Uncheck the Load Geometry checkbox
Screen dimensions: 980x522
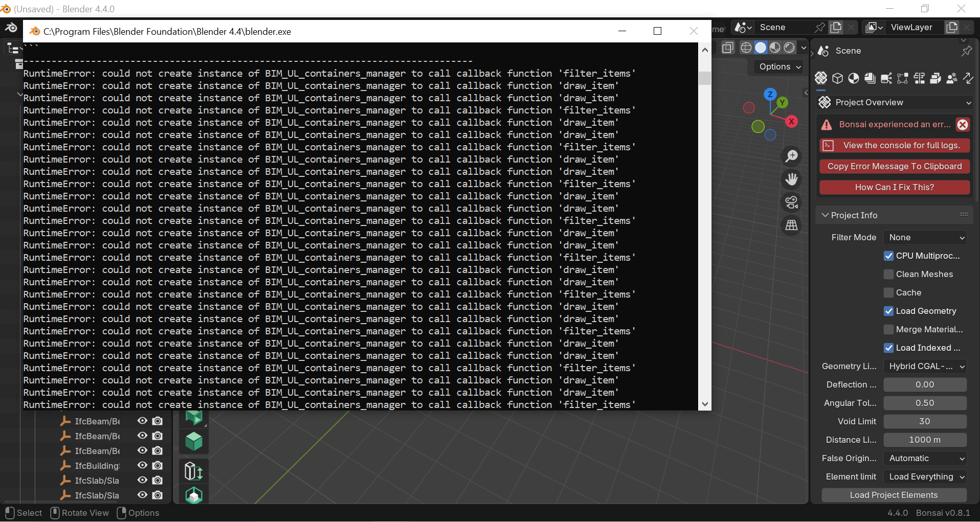pyautogui.click(x=888, y=311)
